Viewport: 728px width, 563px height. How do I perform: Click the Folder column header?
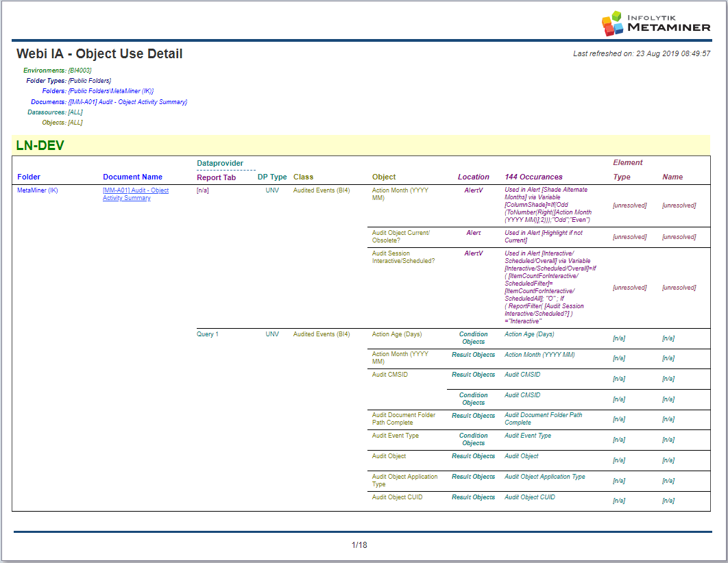(x=29, y=177)
